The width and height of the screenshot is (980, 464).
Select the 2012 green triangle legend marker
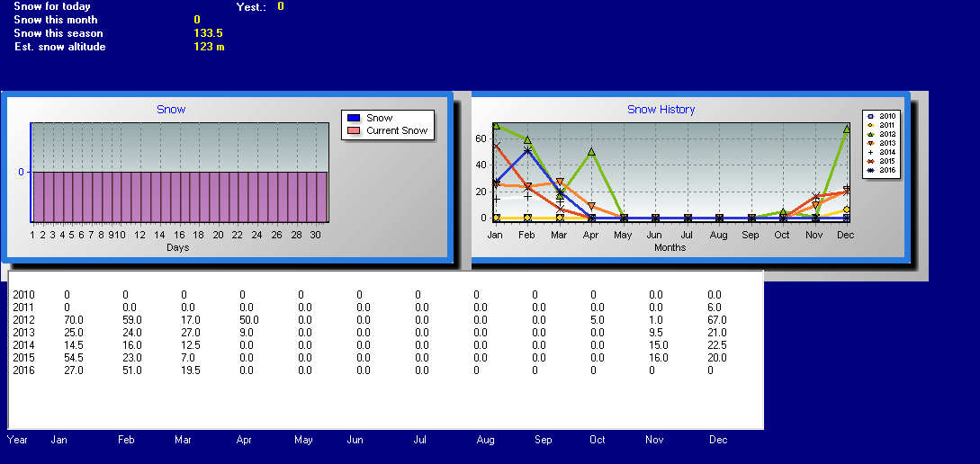click(869, 134)
